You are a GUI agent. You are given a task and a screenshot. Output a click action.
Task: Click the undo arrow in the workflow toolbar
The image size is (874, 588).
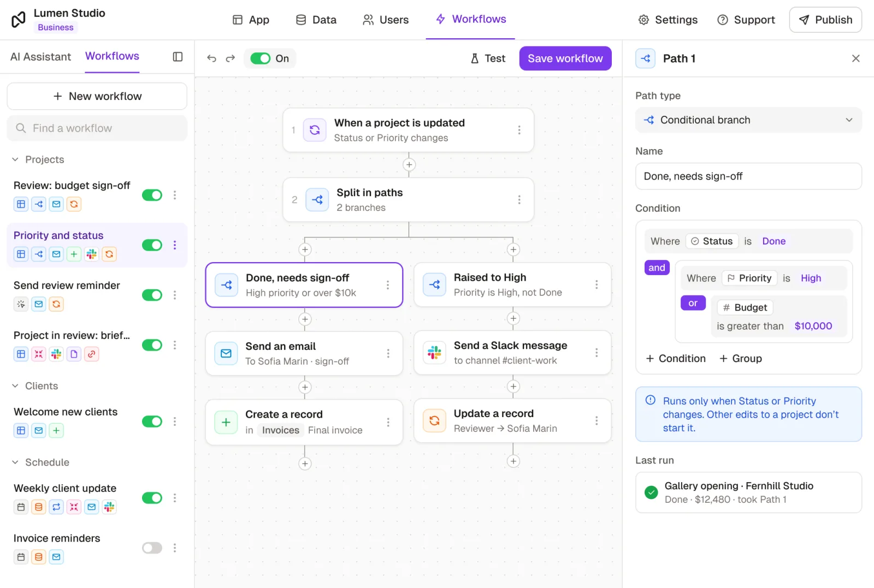(212, 58)
